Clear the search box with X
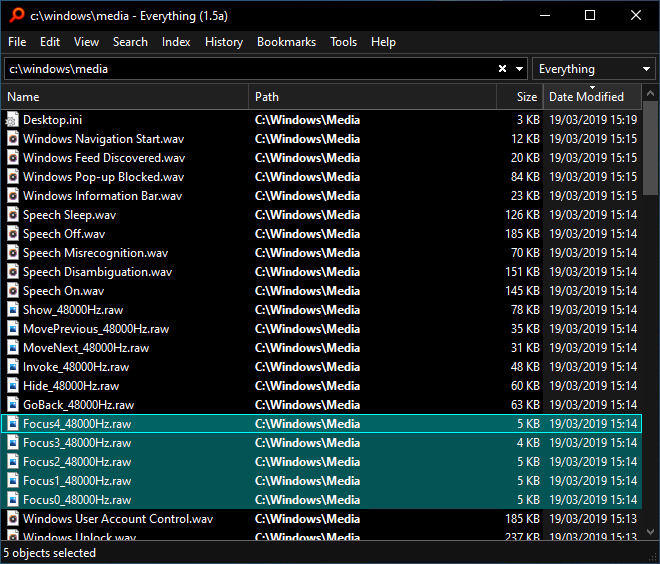The image size is (660, 564). click(503, 69)
